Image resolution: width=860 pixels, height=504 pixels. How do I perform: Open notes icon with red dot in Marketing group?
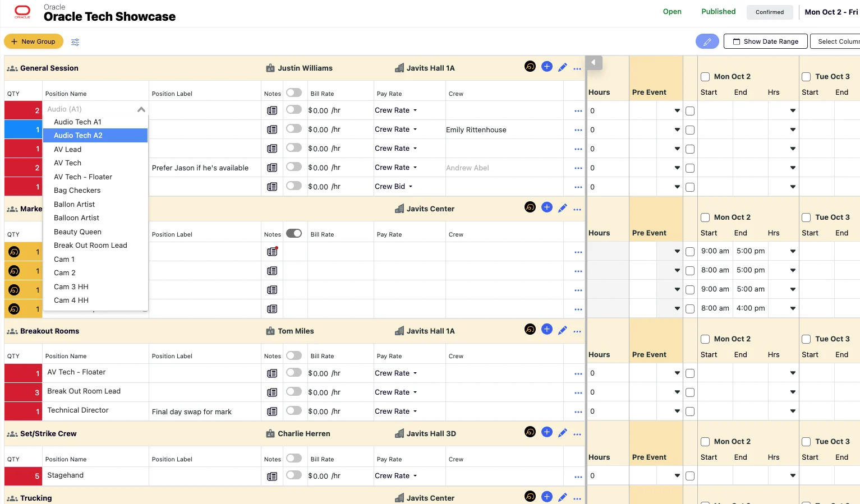(272, 252)
